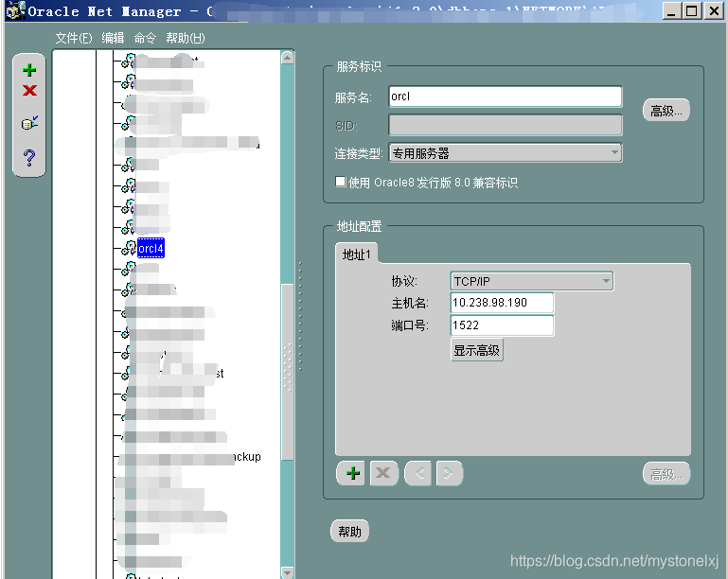Add address with green plus button
The width and height of the screenshot is (728, 579).
coord(352,473)
